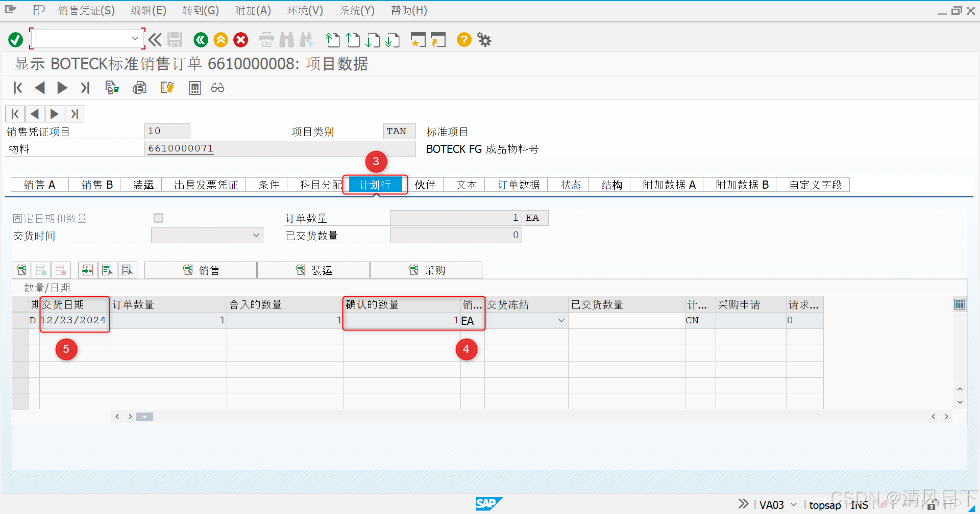Image resolution: width=980 pixels, height=514 pixels.
Task: Click the notes pencil document icon
Action: tap(167, 88)
